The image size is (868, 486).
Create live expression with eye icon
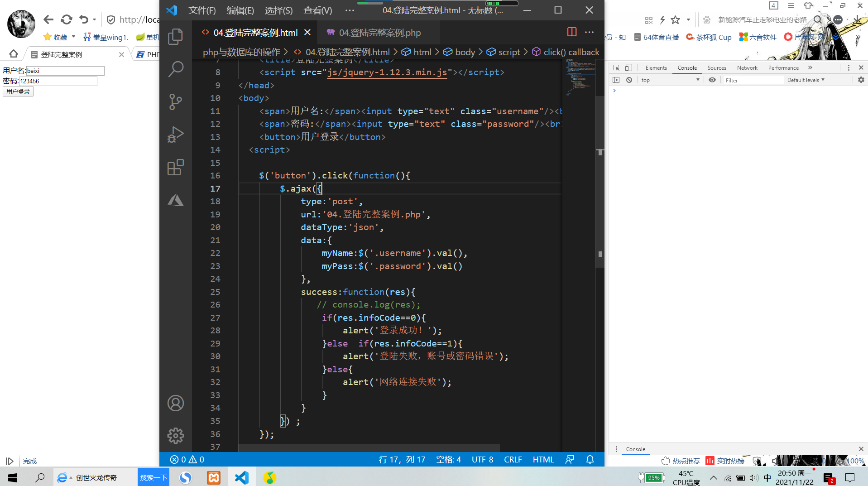tap(712, 80)
